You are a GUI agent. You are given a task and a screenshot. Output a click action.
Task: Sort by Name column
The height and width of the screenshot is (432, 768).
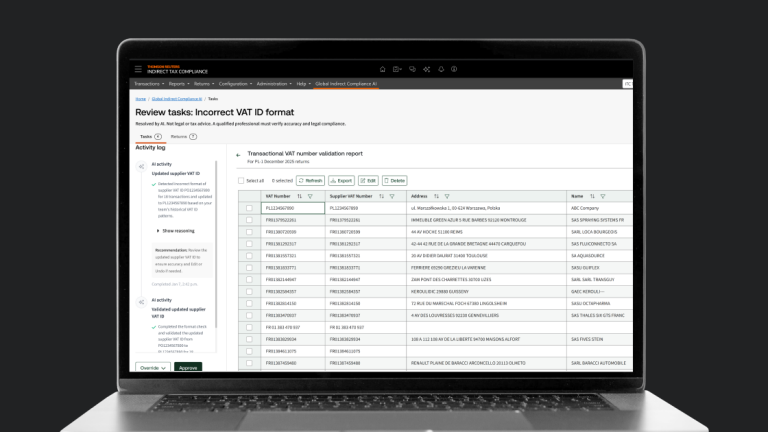(x=592, y=196)
